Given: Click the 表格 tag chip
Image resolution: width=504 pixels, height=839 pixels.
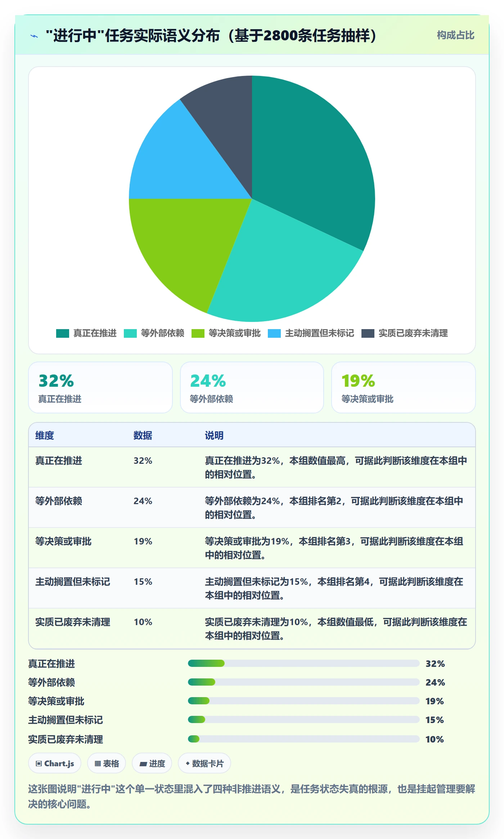Looking at the screenshot, I should [107, 763].
